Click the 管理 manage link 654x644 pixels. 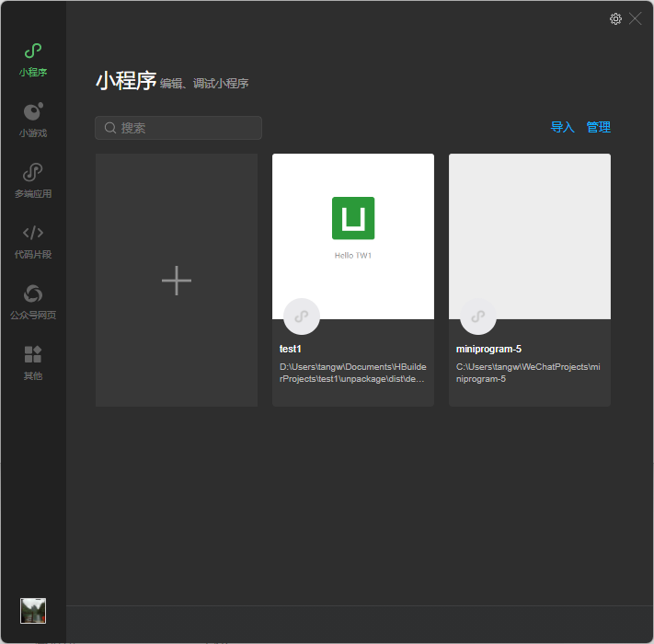pos(599,128)
